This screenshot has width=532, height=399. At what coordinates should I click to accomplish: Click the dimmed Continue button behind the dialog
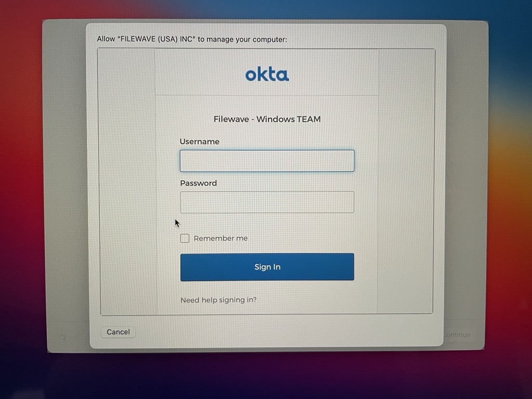click(x=457, y=335)
